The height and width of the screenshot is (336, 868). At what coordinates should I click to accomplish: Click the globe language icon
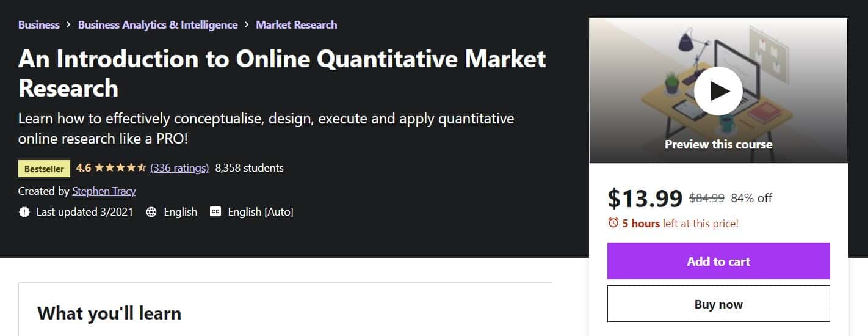point(152,212)
